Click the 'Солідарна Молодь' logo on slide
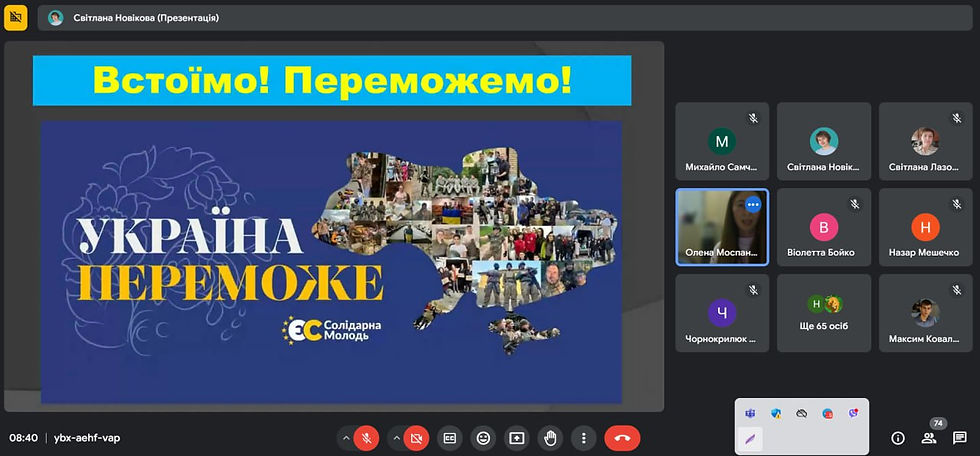980x456 pixels. 332,330
